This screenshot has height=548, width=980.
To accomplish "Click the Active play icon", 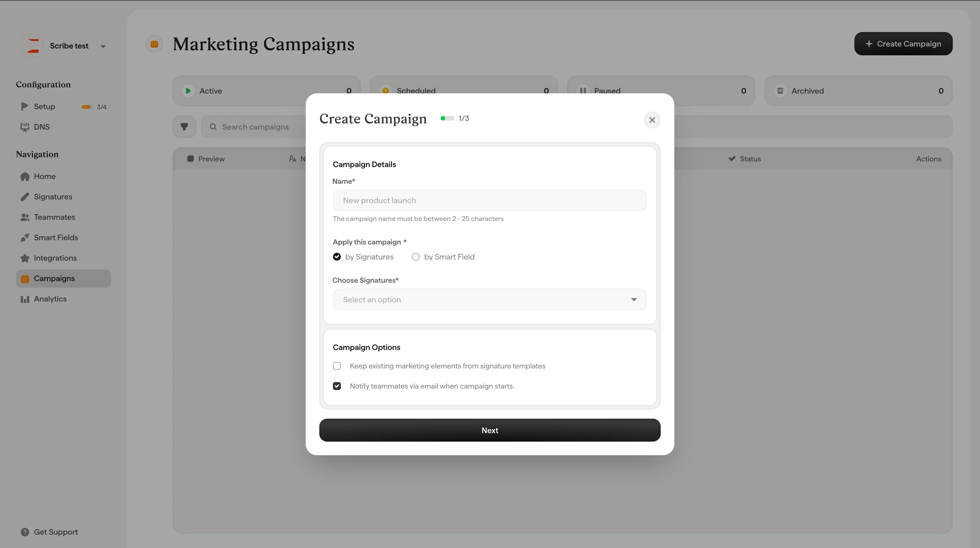I will [x=188, y=90].
